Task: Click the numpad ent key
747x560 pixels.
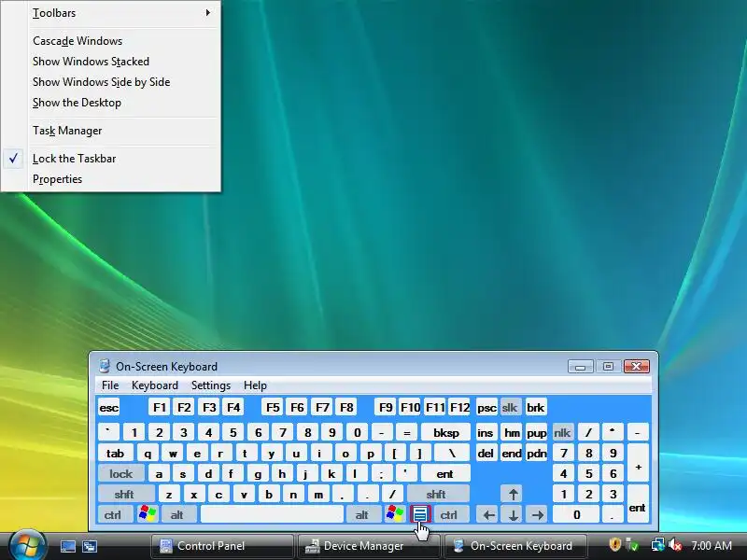Action: pos(638,504)
